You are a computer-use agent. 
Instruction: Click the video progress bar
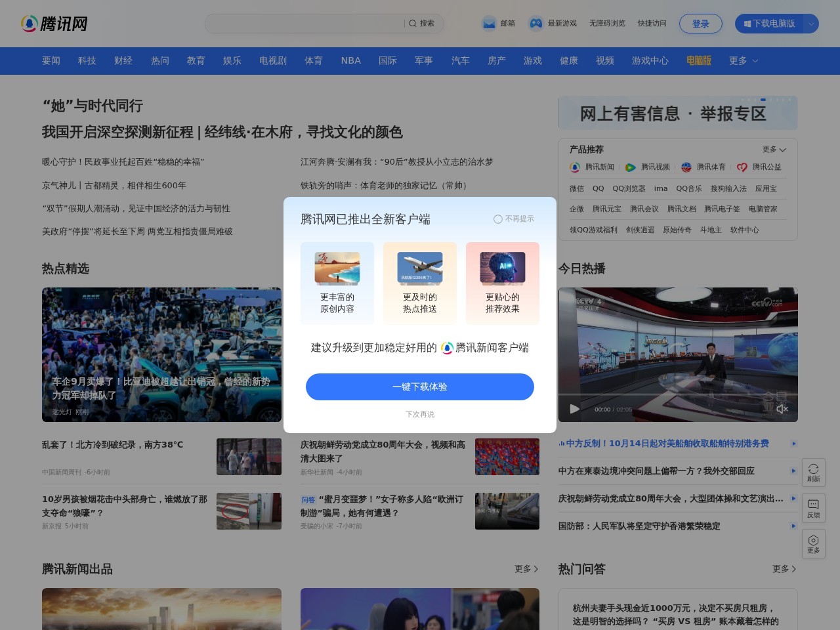coord(677,395)
